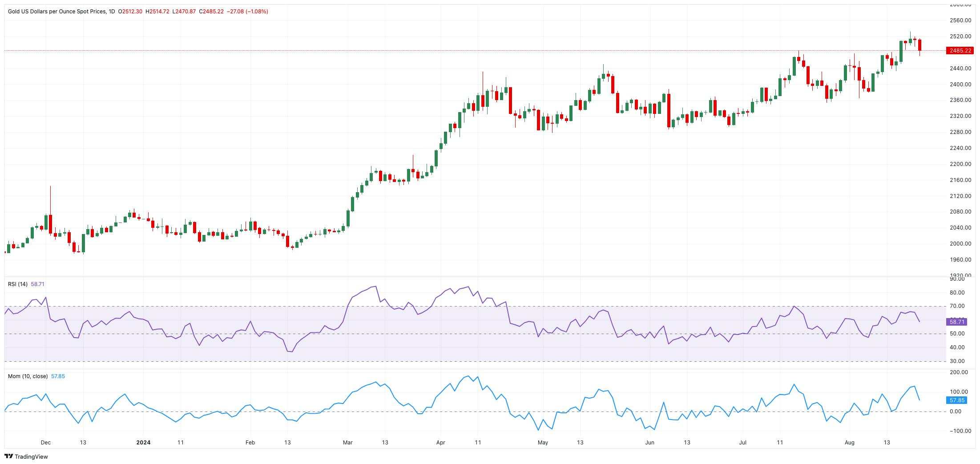The width and height of the screenshot is (980, 464).
Task: Click the 70.00 RSI axis label
Action: 957,307
